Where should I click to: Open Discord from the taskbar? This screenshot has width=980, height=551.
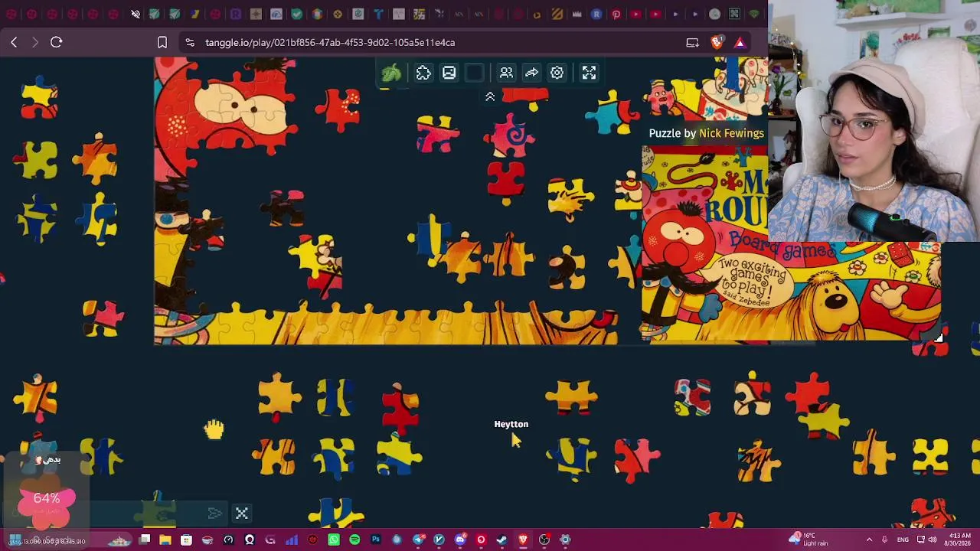pos(460,540)
